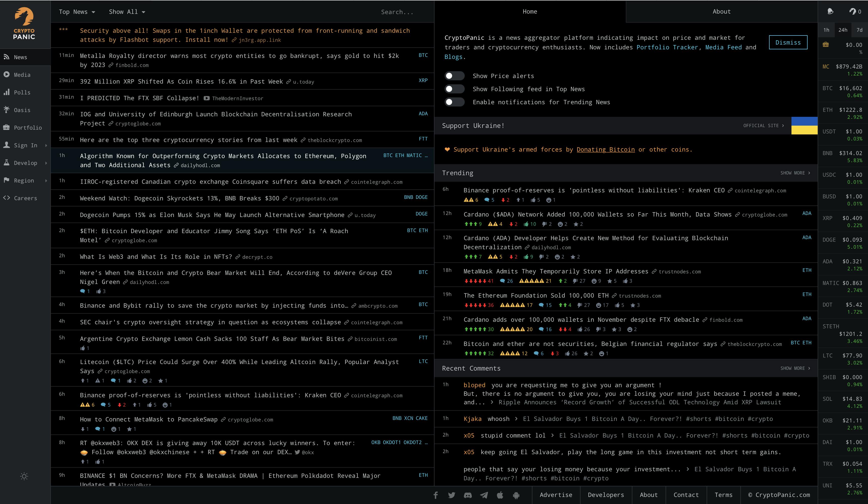868x504 pixels.
Task: Switch to the Home tab
Action: [530, 11]
